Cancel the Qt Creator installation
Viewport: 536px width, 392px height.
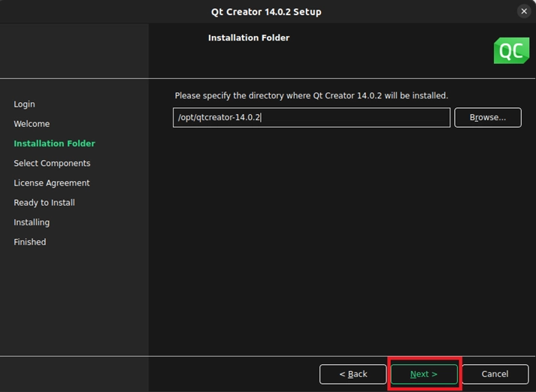tap(495, 374)
